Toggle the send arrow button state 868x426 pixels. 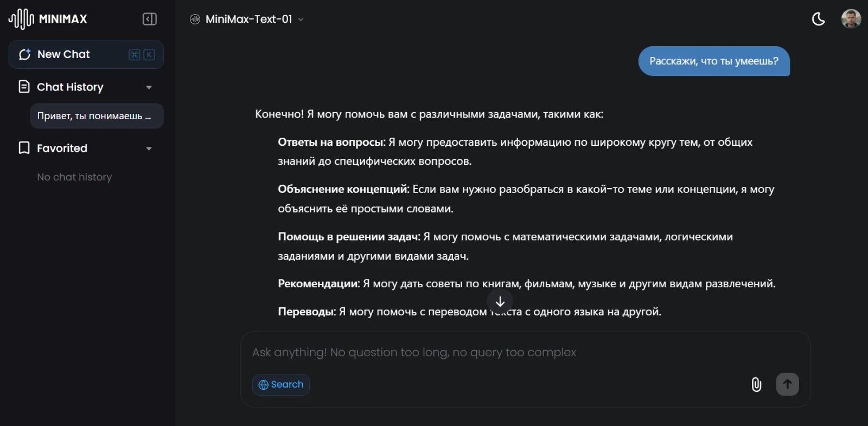tap(787, 384)
